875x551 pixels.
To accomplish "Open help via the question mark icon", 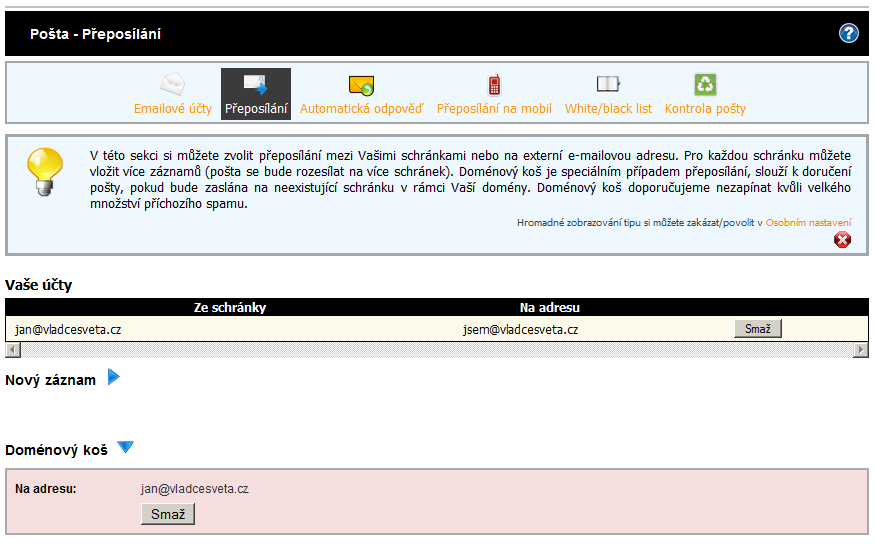I will tap(848, 34).
